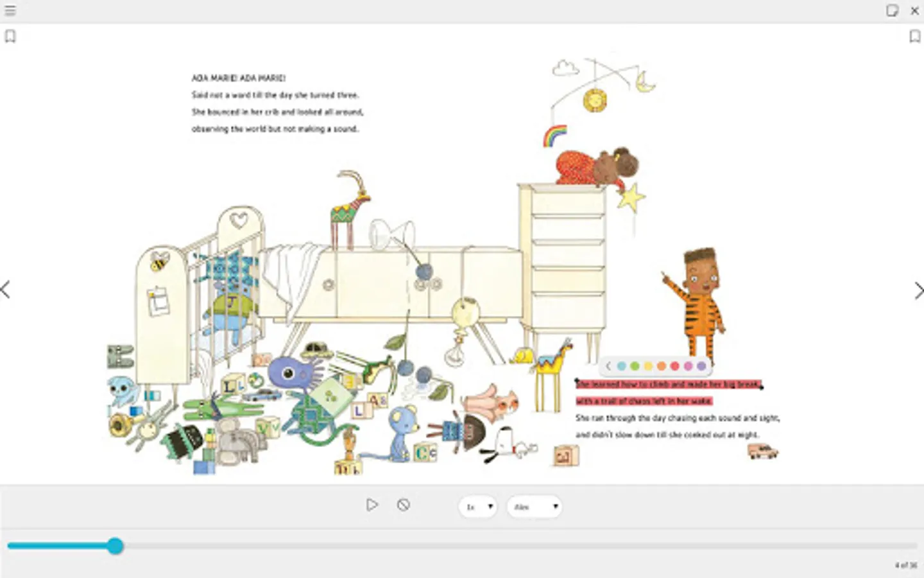
Task: Bookmark the right page
Action: click(x=915, y=37)
